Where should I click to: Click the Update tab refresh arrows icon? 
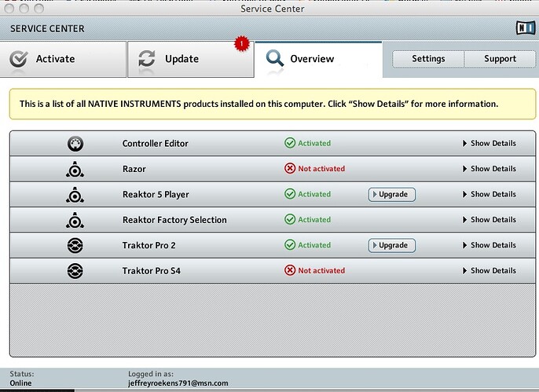[x=147, y=58]
